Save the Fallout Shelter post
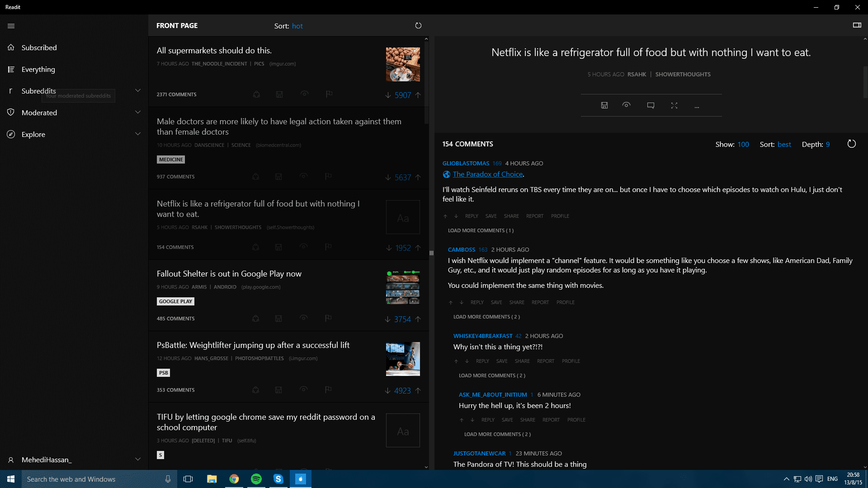This screenshot has height=488, width=868. [278, 319]
